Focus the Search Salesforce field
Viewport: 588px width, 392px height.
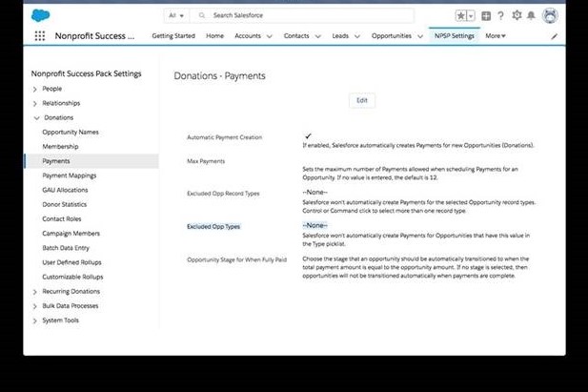[301, 15]
